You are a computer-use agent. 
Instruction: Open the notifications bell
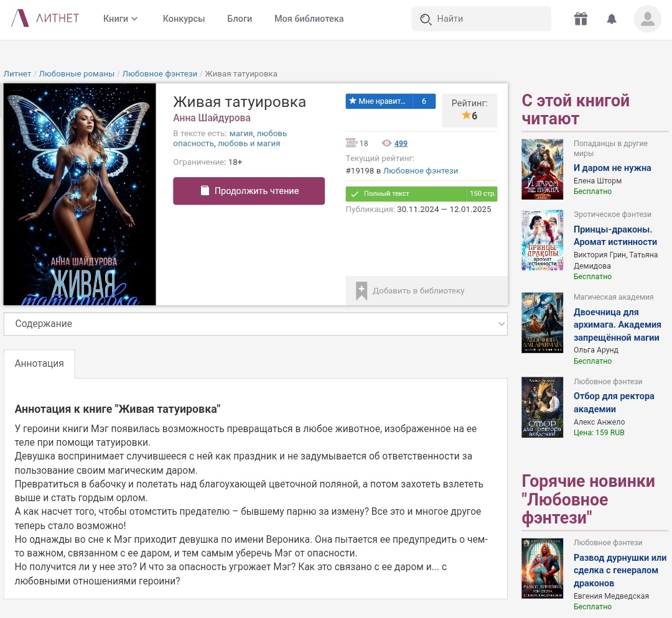tap(612, 19)
